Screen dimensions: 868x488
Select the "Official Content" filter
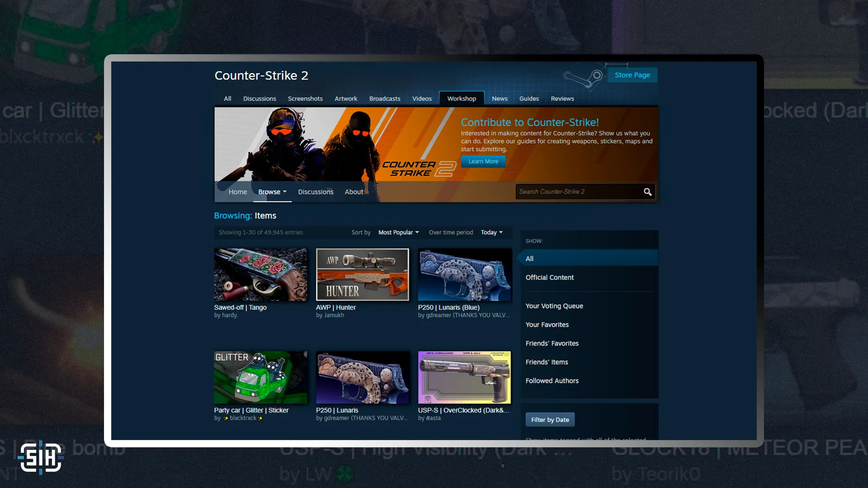click(x=550, y=277)
